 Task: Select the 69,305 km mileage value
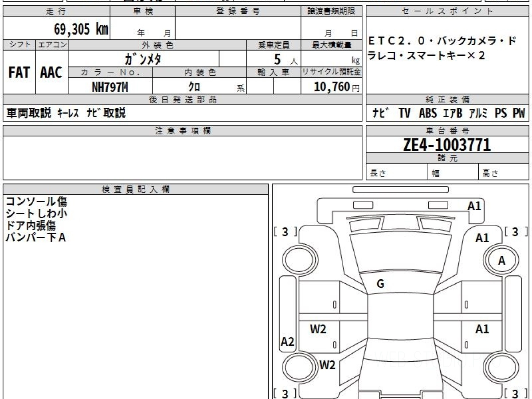[x=81, y=30]
